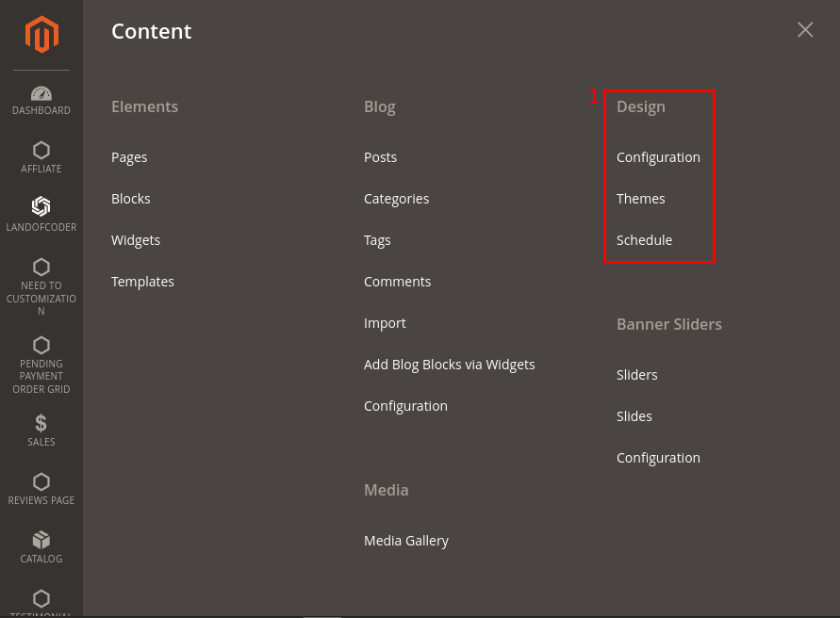Open Media Gallery link
Viewport: 840px width, 618px height.
coord(406,541)
